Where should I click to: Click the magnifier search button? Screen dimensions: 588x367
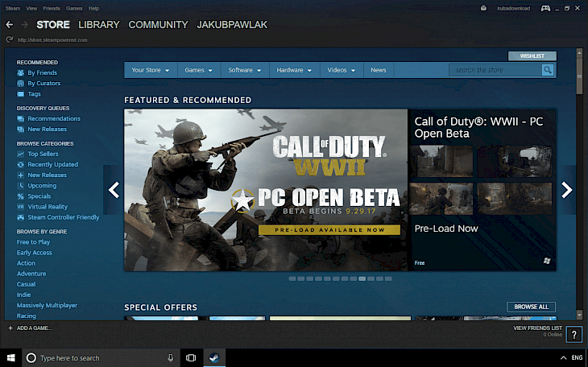548,70
